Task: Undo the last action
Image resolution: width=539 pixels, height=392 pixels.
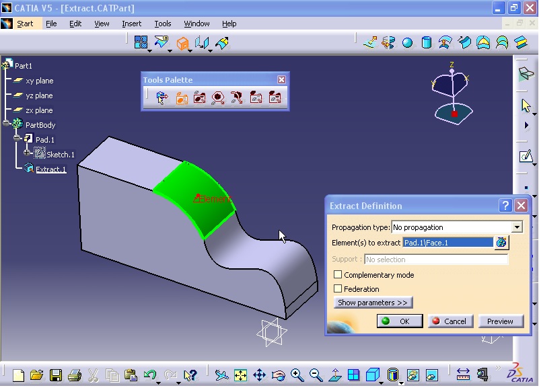Action: [x=150, y=375]
